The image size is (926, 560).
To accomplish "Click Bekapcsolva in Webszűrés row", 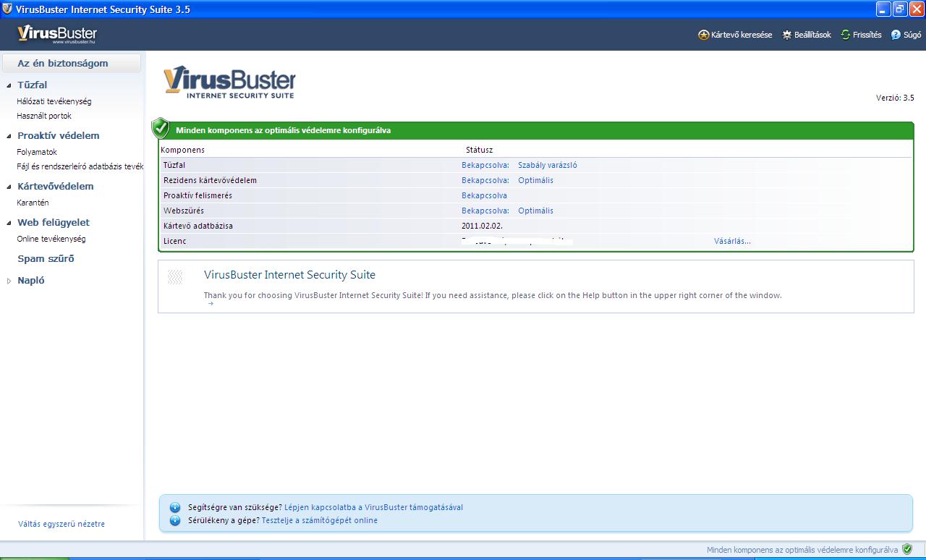I will click(x=485, y=211).
